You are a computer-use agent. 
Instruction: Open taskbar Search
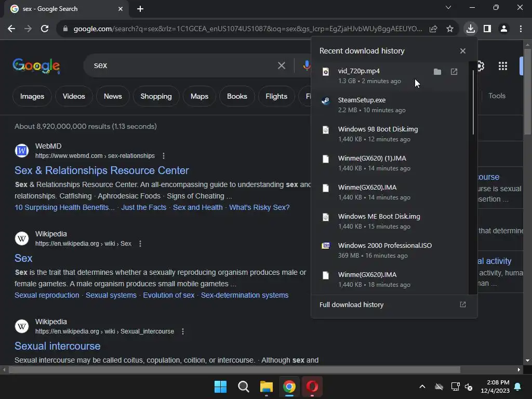click(x=243, y=387)
